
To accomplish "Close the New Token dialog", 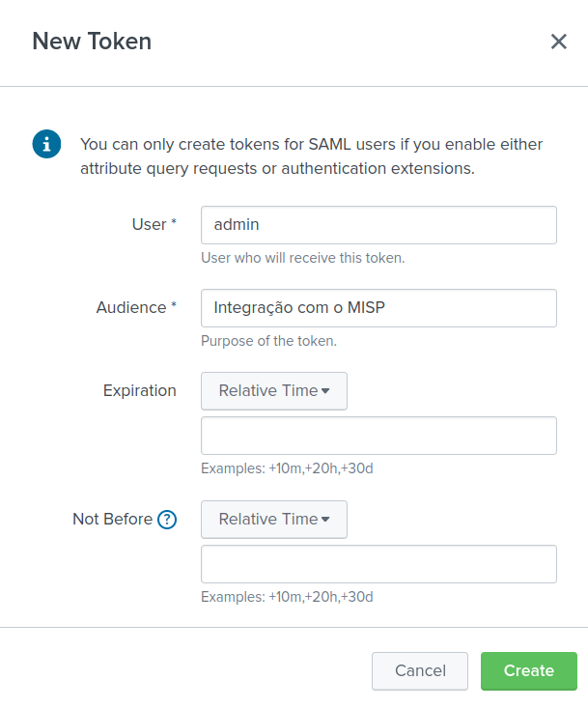I will (x=558, y=42).
